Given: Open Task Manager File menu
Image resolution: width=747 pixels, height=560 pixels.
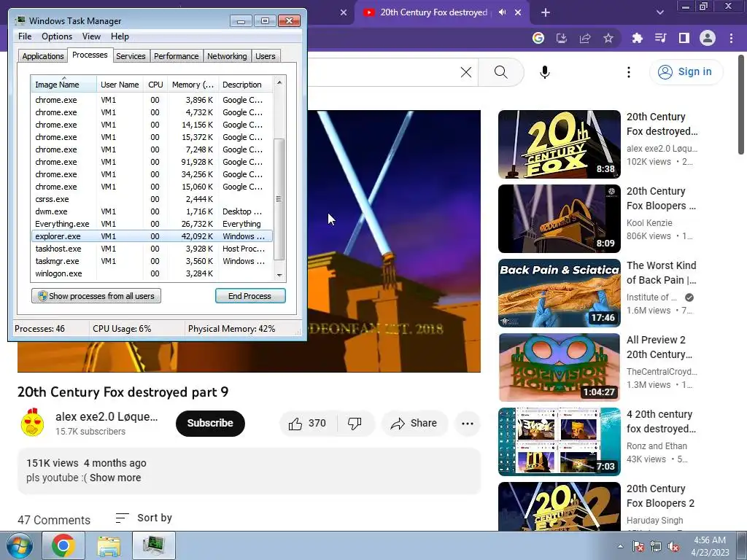Looking at the screenshot, I should (x=25, y=36).
